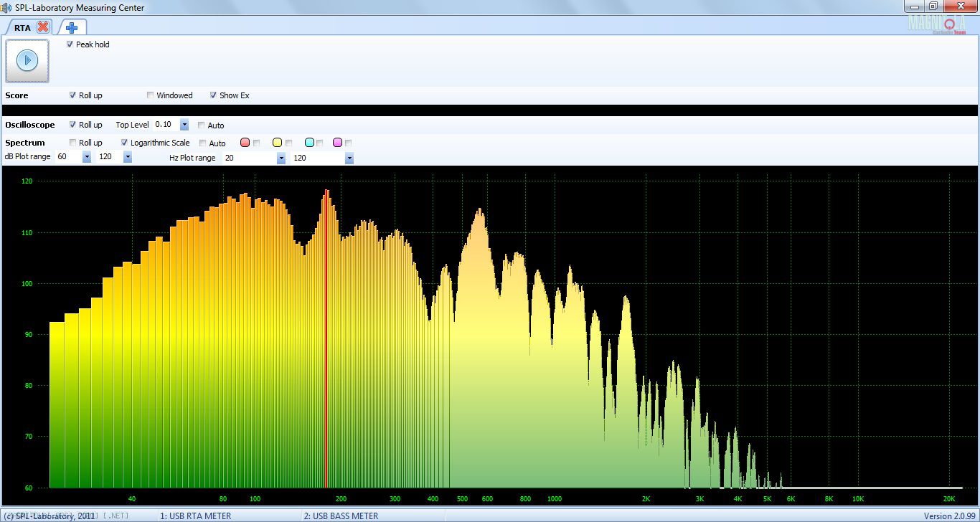This screenshot has width=980, height=522.
Task: Click 'Version 2.0.99' in status bar
Action: pyautogui.click(x=949, y=516)
